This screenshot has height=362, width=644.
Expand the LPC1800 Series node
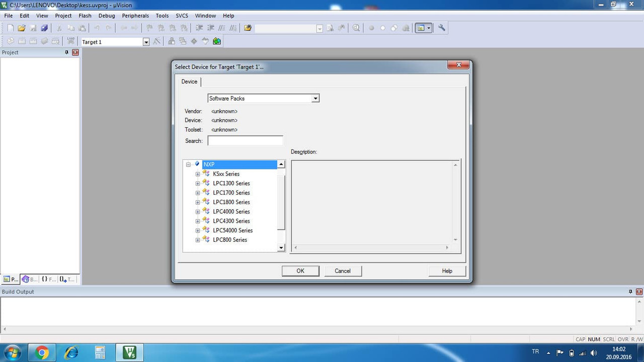198,202
